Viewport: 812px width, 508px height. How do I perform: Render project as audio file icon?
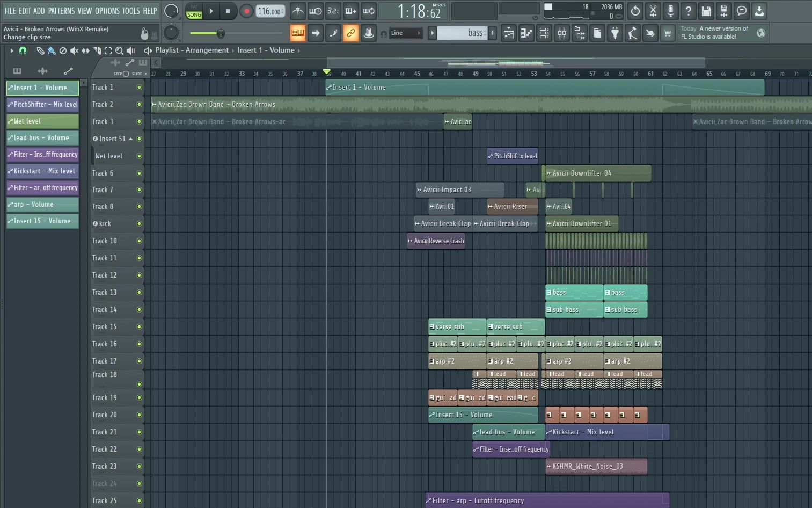[724, 11]
